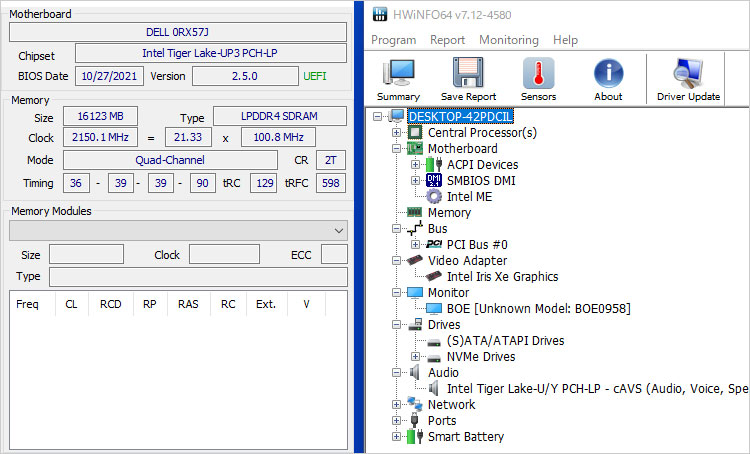Click the HWiNFO64 title bar app icon
Image resolution: width=750 pixels, height=454 pixels.
pos(380,14)
